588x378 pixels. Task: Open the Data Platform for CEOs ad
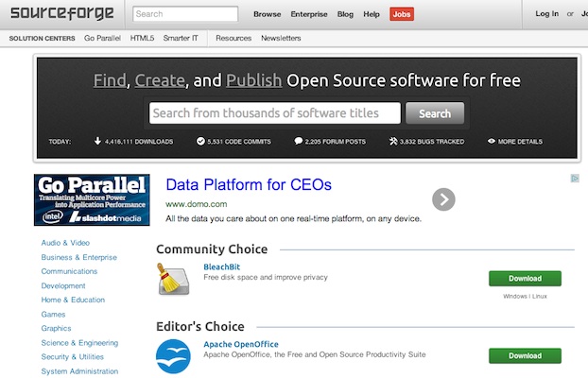point(249,185)
